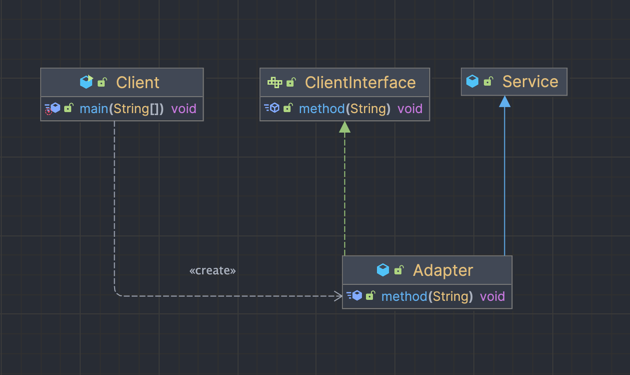Click the public visibility icon next to main(String[])
The width and height of the screenshot is (630, 375).
(69, 108)
